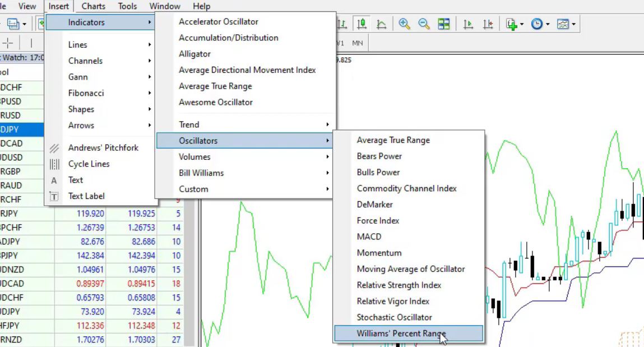
Task: Zoom out of the chart
Action: click(424, 24)
